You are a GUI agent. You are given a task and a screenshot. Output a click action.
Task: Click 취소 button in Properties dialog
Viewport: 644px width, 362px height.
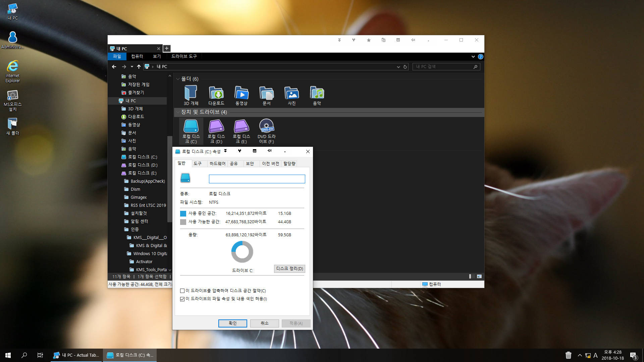point(265,323)
